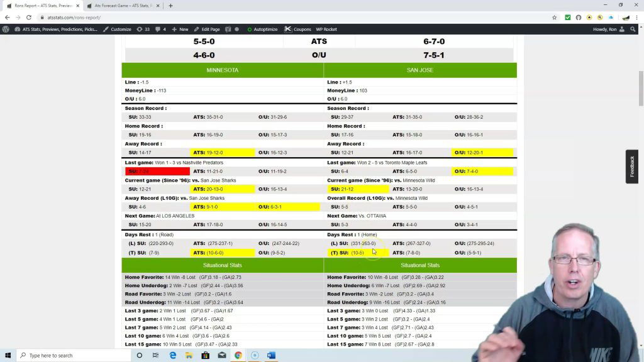644x362 pixels.
Task: Click the Windows search box
Action: tap(74, 356)
